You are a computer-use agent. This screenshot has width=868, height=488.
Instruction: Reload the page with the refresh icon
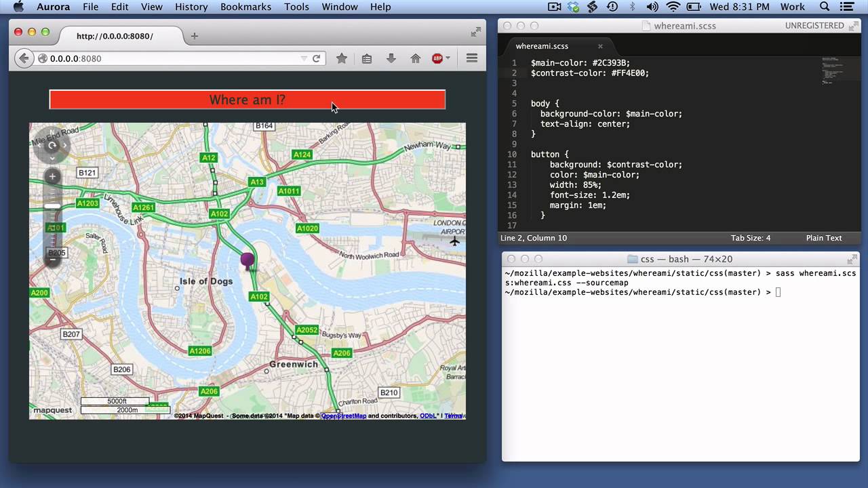[316, 58]
